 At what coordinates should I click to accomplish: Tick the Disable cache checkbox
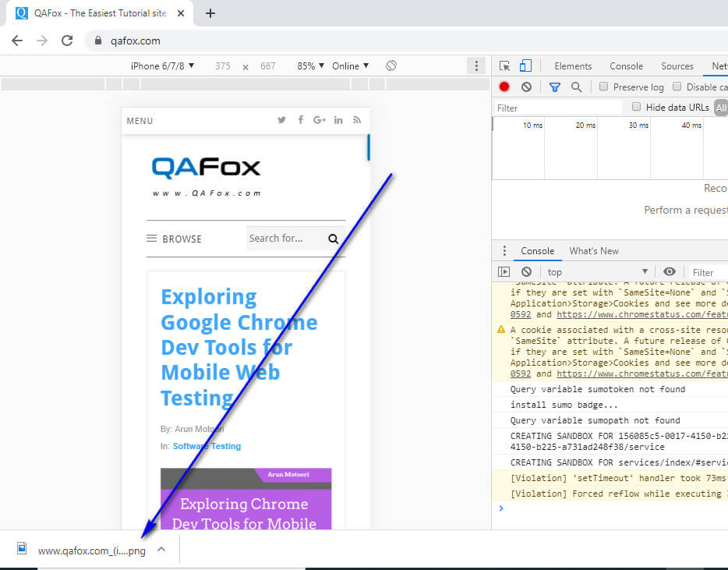coord(677,87)
